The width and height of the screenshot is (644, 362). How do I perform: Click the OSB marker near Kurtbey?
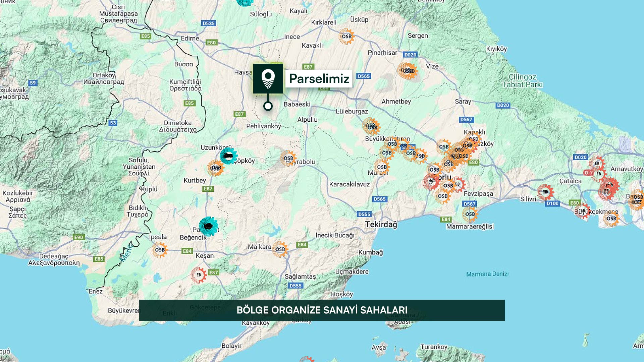pyautogui.click(x=215, y=168)
